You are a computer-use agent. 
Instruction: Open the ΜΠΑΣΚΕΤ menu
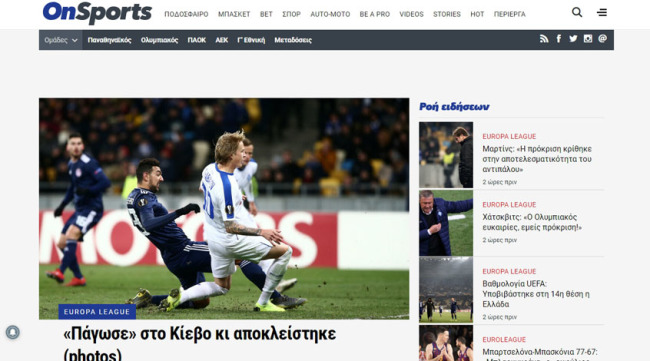[234, 14]
